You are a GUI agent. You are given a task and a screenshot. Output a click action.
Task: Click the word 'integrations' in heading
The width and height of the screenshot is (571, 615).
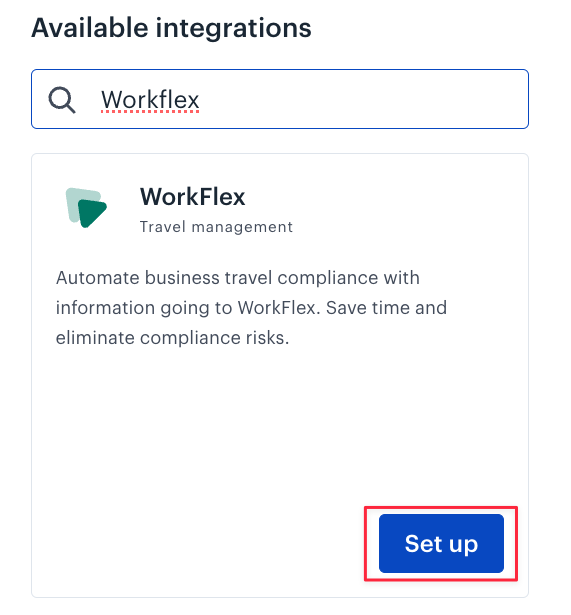(233, 28)
